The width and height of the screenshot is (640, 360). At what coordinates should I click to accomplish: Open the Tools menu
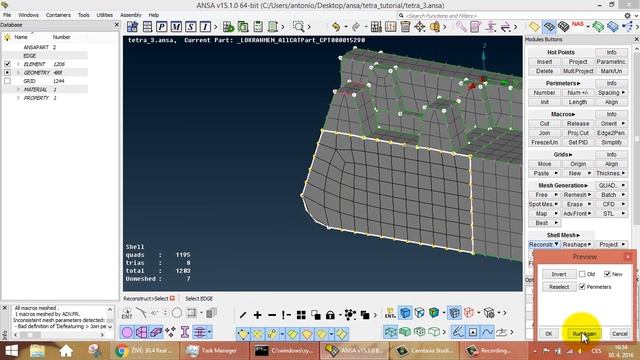84,15
